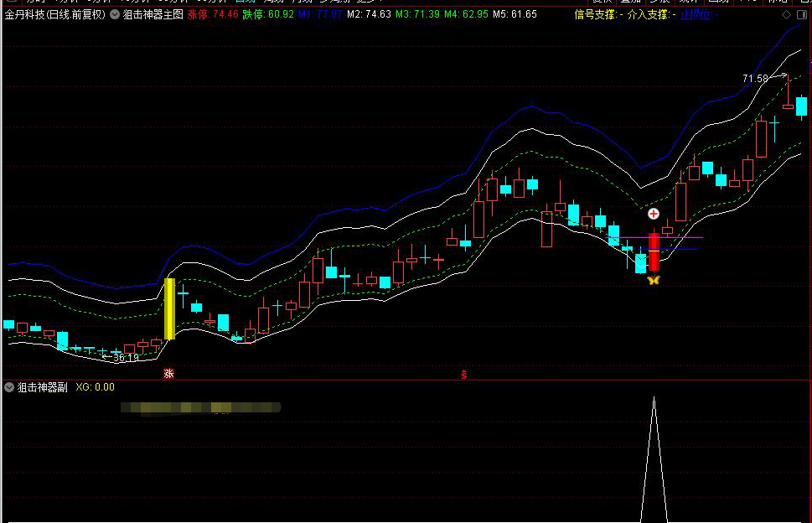The width and height of the screenshot is (812, 523).
Task: Click the 狙击神器主图 indicator name
Action: [x=153, y=14]
